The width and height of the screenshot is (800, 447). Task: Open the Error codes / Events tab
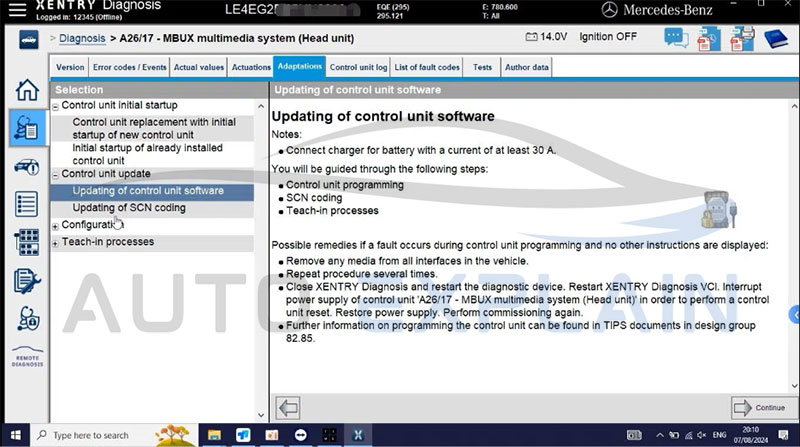click(130, 67)
